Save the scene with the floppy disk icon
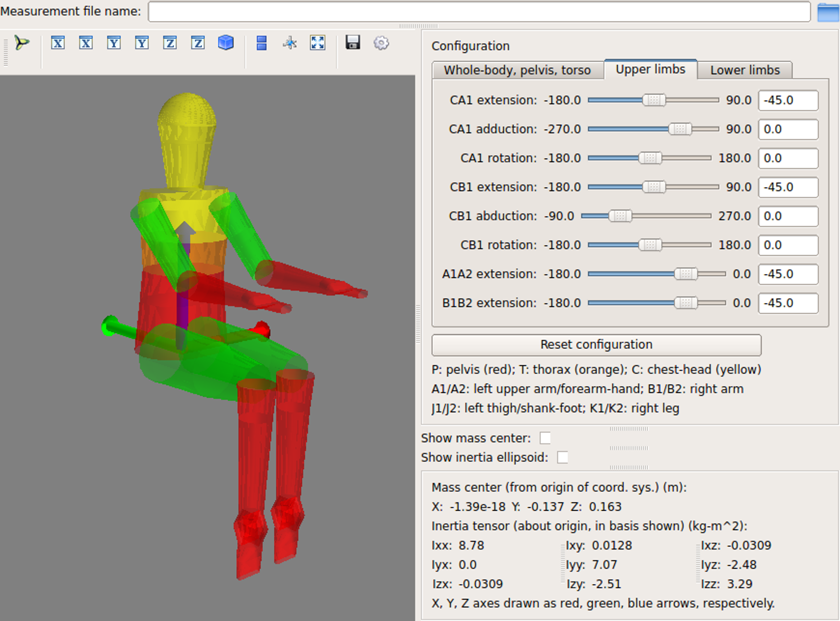This screenshot has height=621, width=840. pos(353,43)
